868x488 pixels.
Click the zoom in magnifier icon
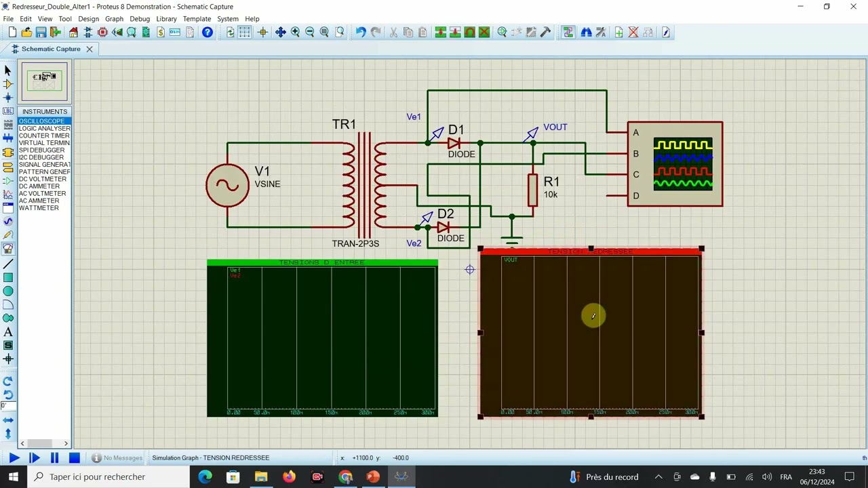click(295, 33)
